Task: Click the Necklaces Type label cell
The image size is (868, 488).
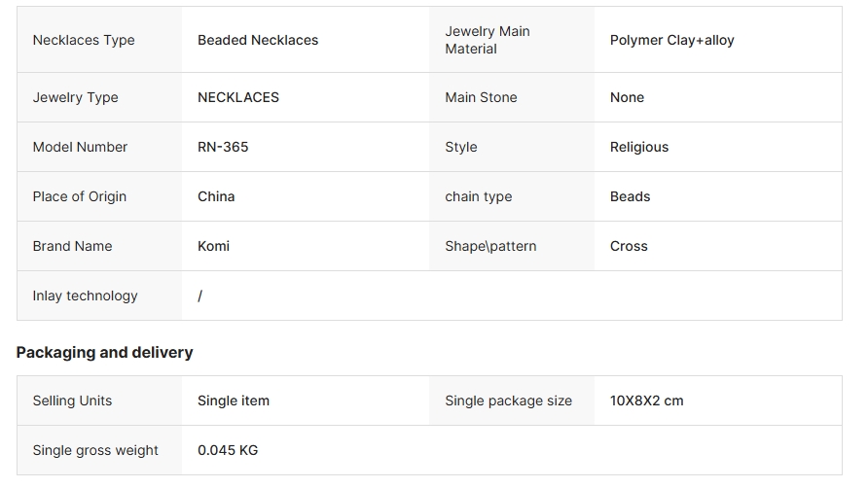Action: pos(84,40)
